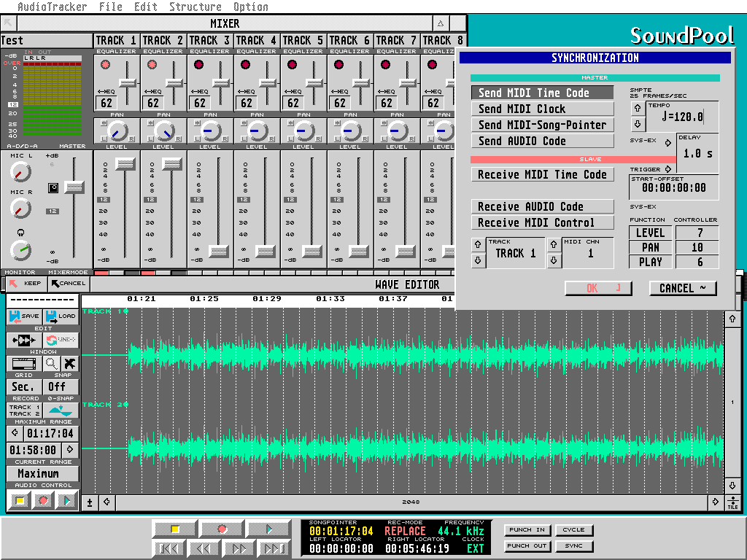
Task: Click the headphone monitor knob
Action: coord(20,250)
